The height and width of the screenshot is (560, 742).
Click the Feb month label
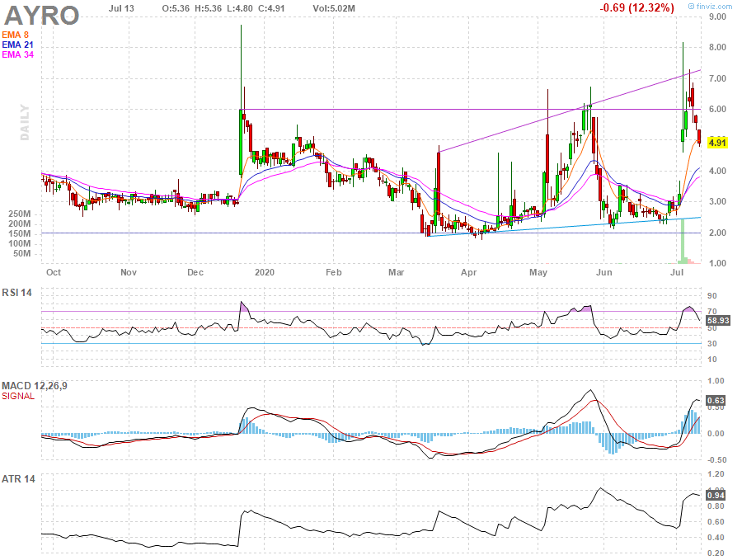coord(334,272)
